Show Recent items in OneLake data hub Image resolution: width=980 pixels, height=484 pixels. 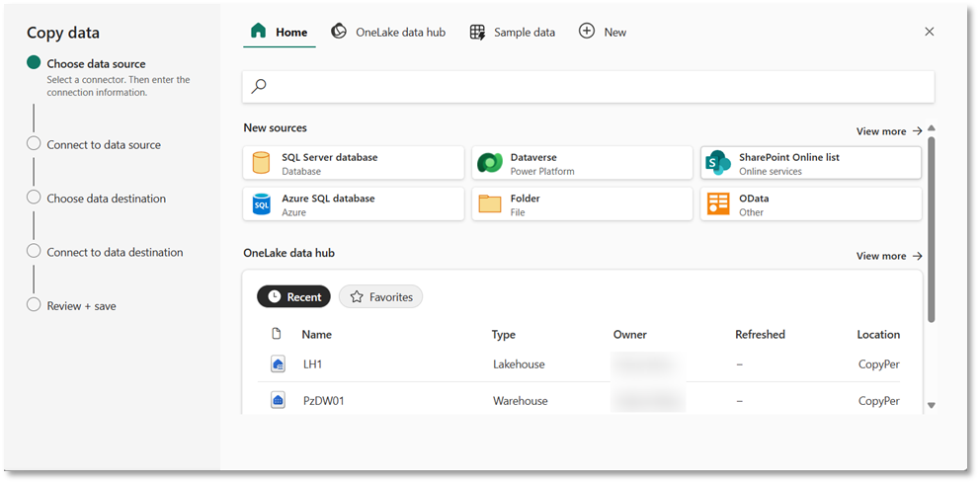(293, 296)
